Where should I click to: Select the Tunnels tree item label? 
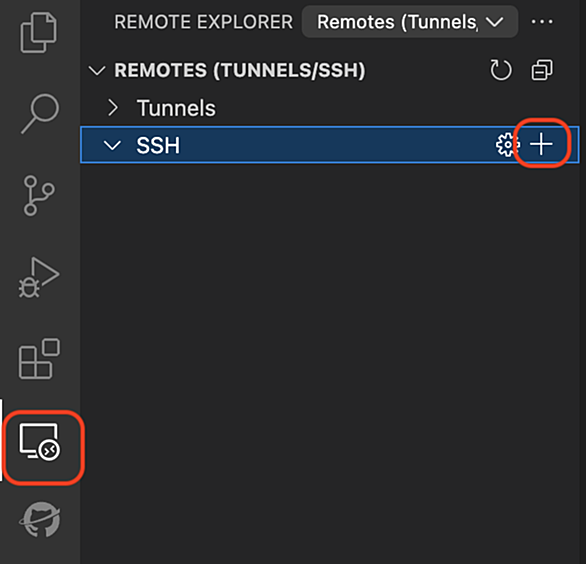176,108
